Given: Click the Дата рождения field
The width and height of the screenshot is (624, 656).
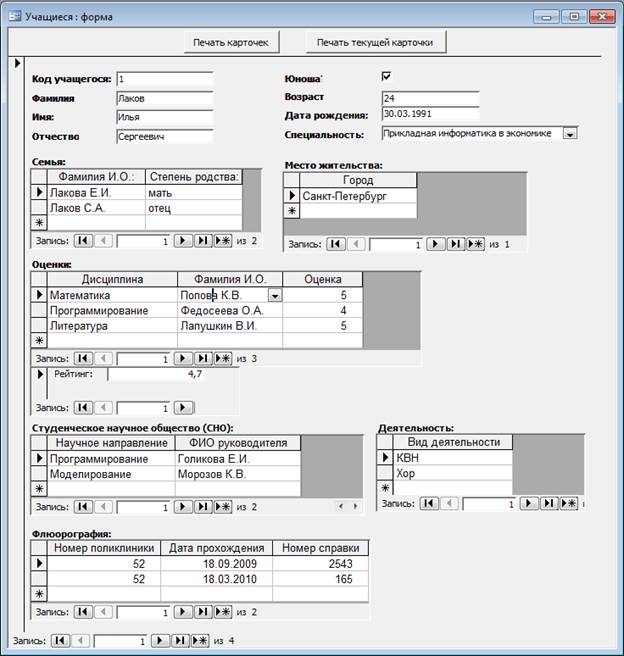Looking at the screenshot, I should [x=430, y=114].
